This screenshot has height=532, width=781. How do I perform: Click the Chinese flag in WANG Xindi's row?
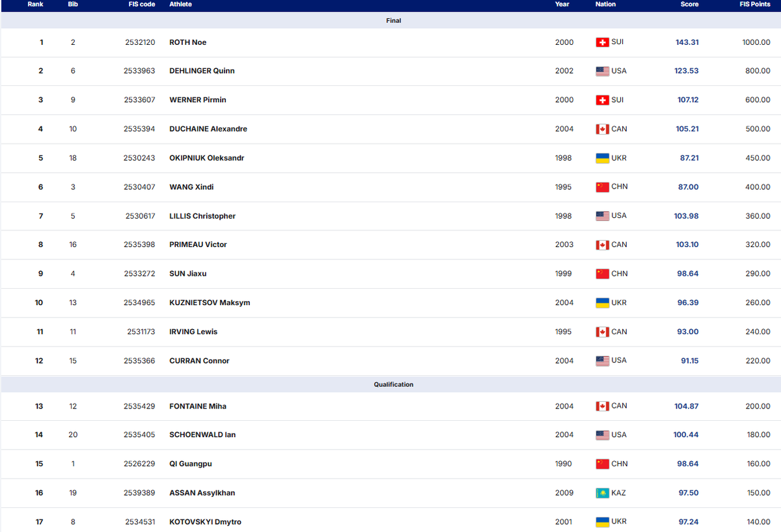tap(602, 187)
